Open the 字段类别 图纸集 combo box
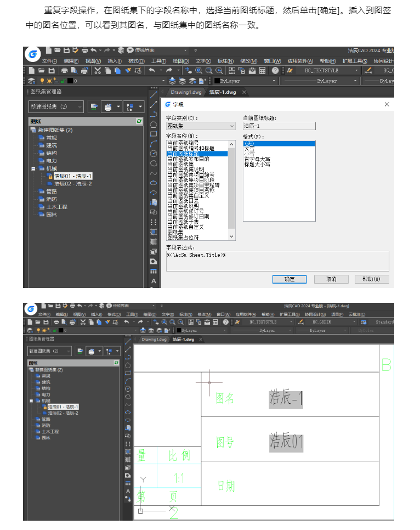Viewport: 420px width, 530px height. (x=201, y=126)
